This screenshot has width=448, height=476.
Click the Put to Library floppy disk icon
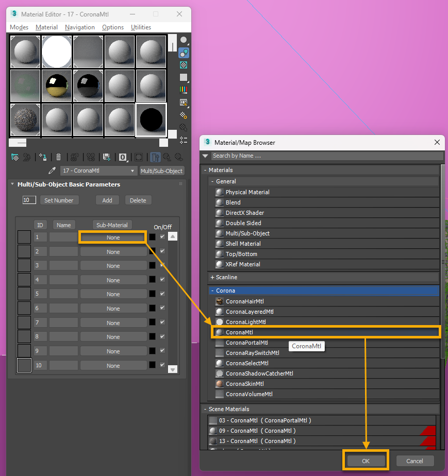[x=107, y=157]
